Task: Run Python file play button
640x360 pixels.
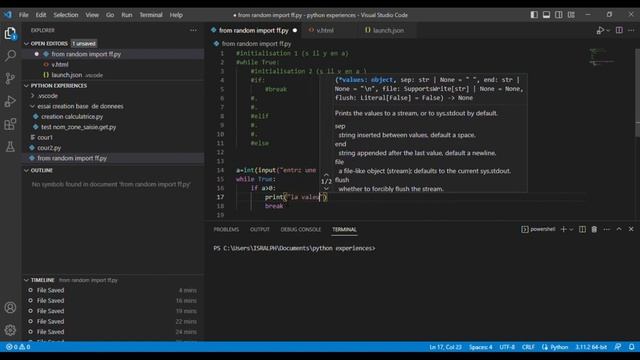Action: pos(600,30)
